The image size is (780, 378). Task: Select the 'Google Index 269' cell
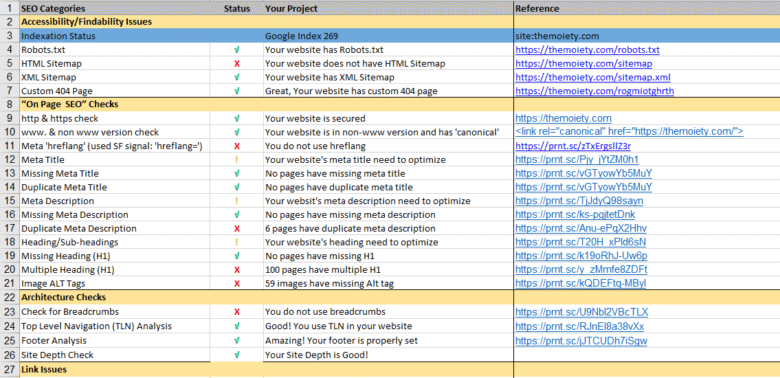click(388, 36)
